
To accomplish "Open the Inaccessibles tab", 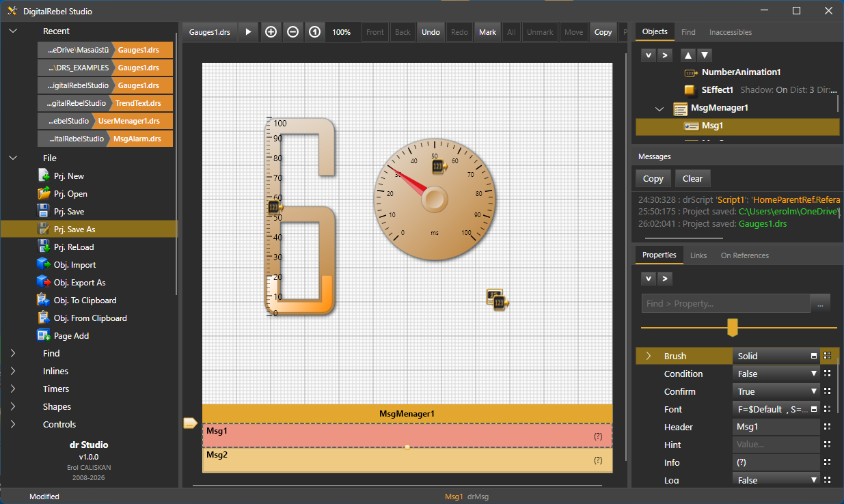I will [731, 32].
